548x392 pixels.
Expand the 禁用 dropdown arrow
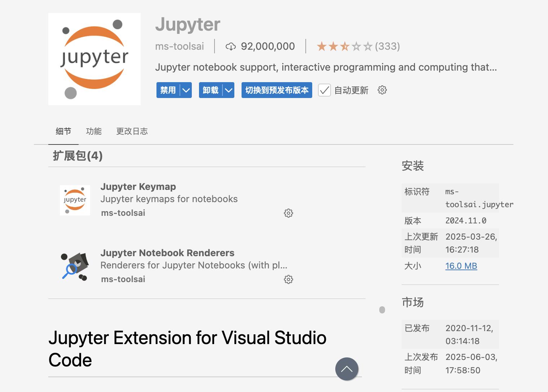pos(186,90)
